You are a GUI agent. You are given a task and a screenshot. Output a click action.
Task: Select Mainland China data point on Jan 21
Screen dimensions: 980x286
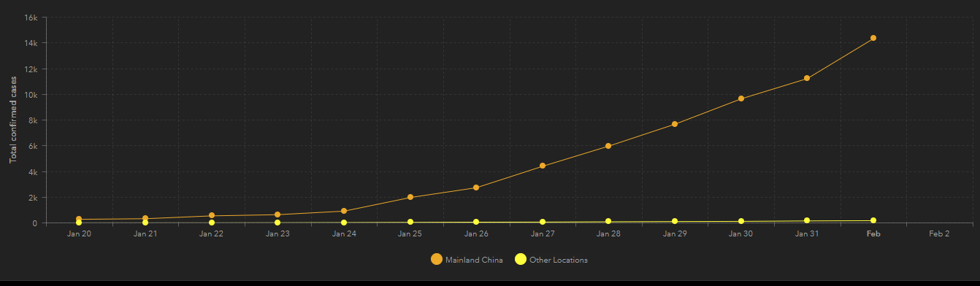(145, 219)
